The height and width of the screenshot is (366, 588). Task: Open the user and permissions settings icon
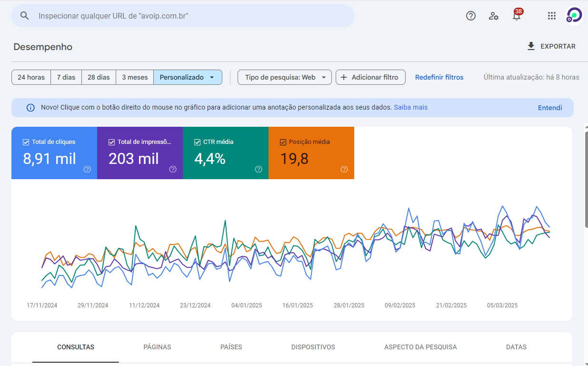point(494,16)
